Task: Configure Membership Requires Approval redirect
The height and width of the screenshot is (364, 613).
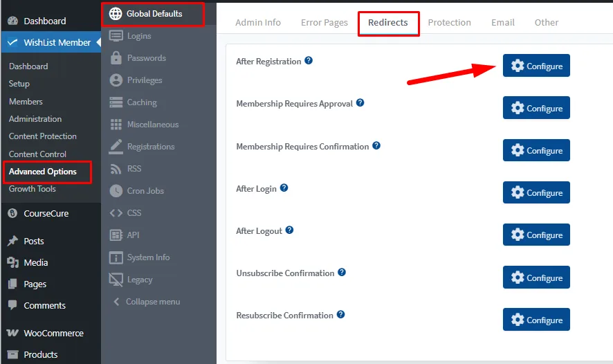Action: pyautogui.click(x=536, y=107)
